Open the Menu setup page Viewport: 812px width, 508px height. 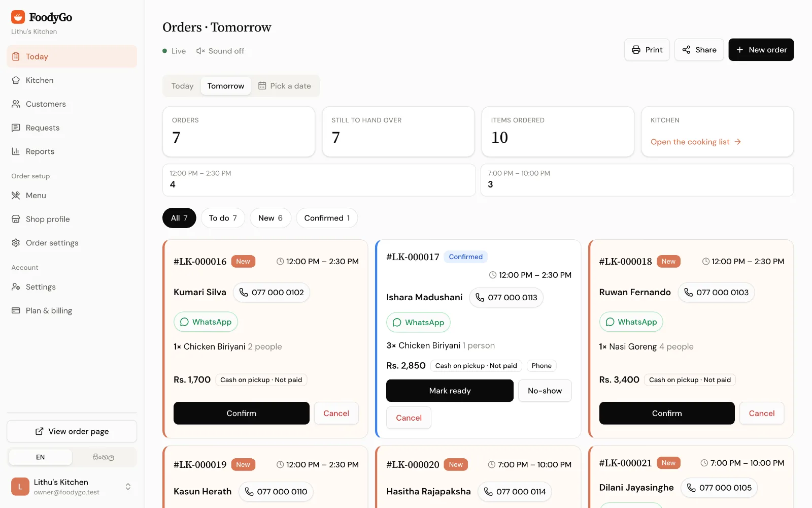(x=72, y=196)
